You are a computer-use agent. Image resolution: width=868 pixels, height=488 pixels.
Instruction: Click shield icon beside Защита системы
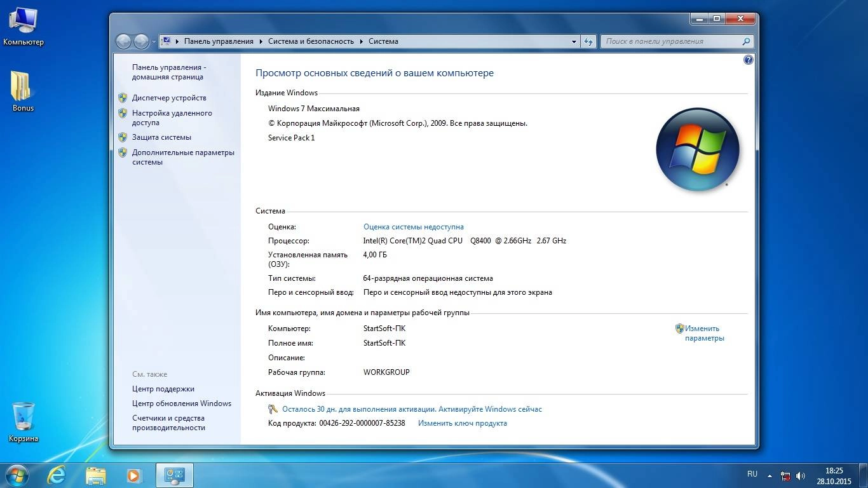(123, 137)
